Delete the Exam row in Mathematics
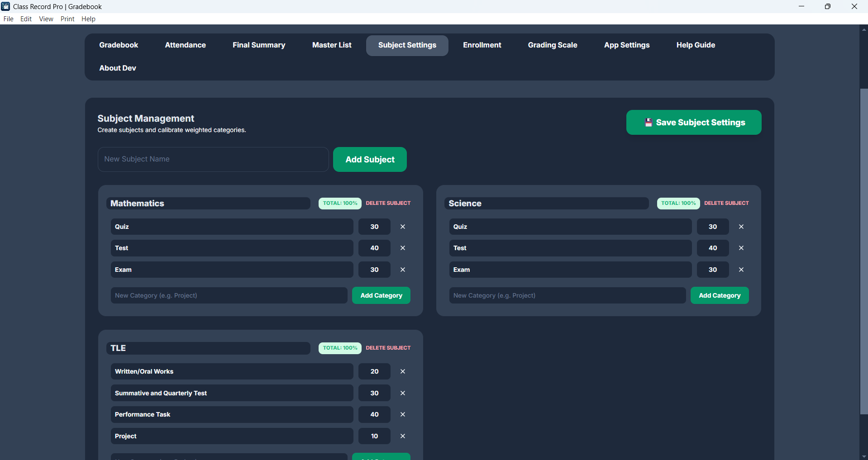 (x=402, y=270)
